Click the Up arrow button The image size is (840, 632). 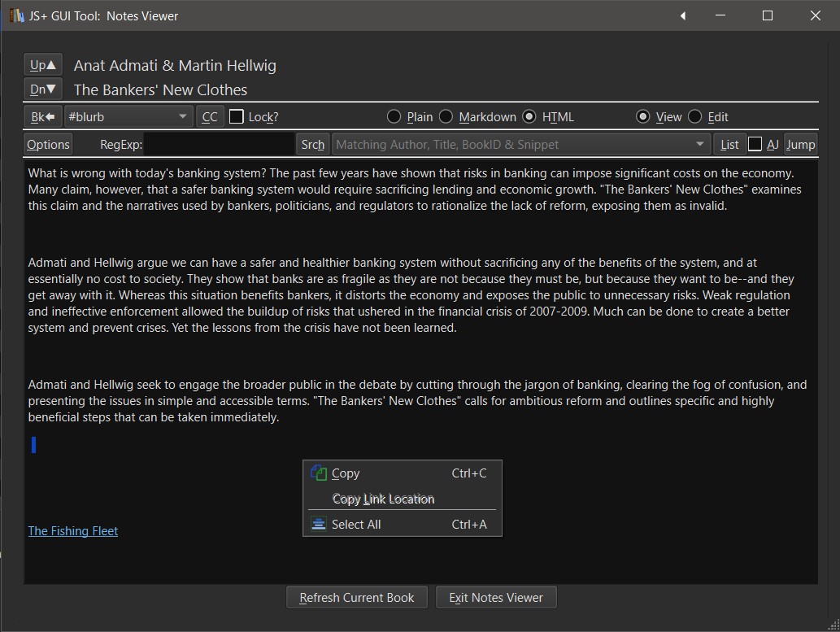[x=43, y=65]
